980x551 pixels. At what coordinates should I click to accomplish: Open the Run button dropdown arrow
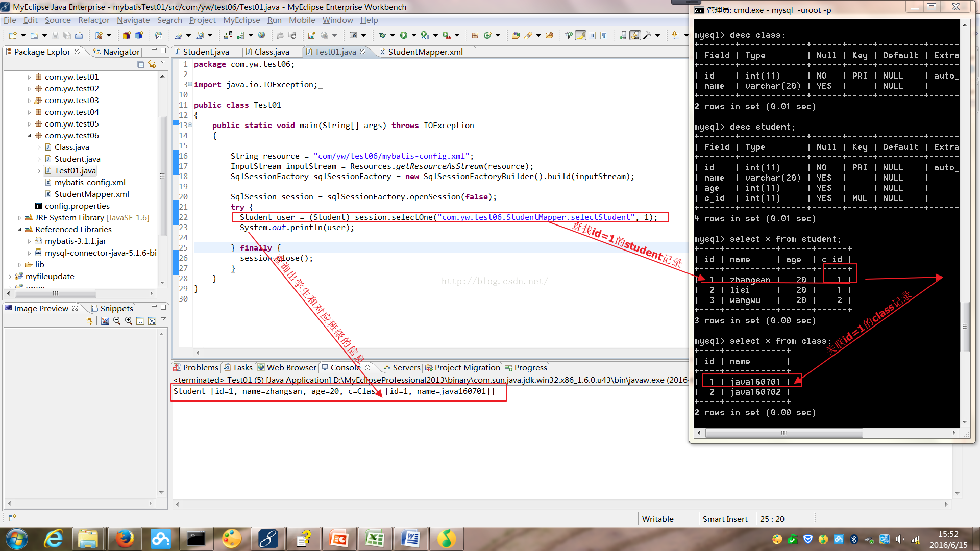[x=414, y=35]
